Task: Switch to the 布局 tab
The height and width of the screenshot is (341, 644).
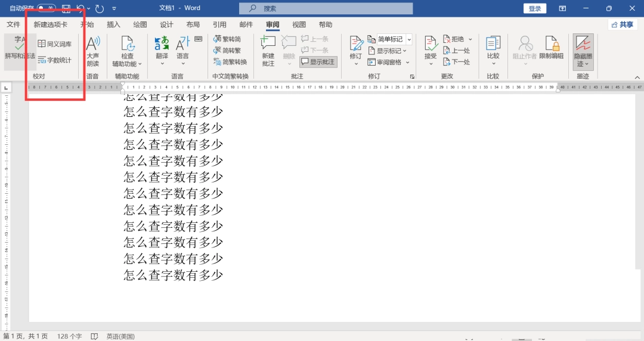Action: click(193, 24)
